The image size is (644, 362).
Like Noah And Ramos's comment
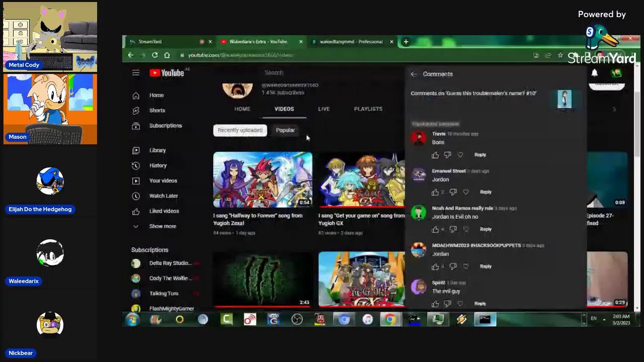[435, 229]
